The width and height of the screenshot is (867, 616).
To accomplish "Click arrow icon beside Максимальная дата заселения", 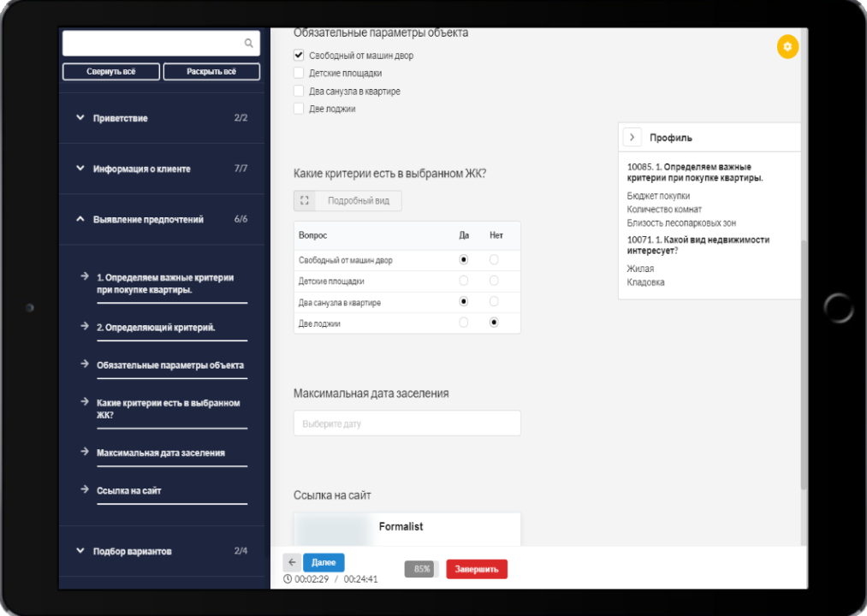I will [x=85, y=452].
